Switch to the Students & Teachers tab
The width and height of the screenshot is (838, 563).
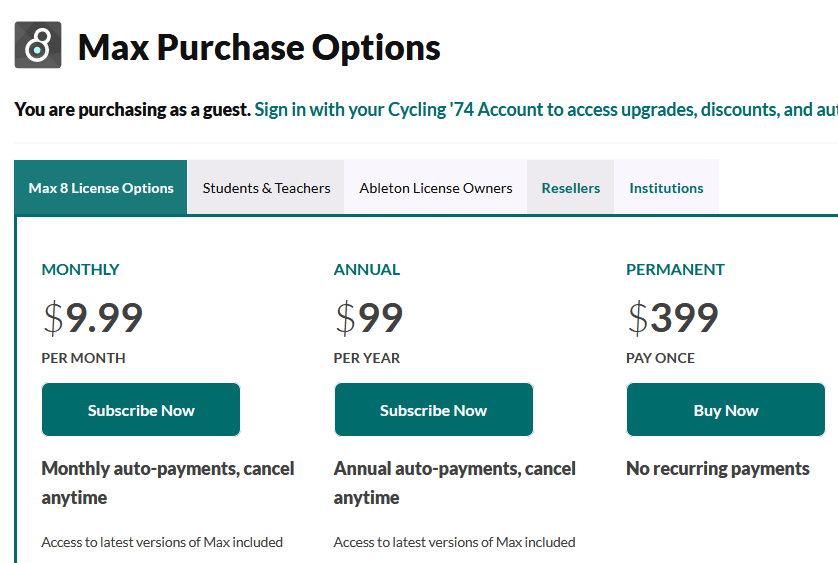(266, 188)
